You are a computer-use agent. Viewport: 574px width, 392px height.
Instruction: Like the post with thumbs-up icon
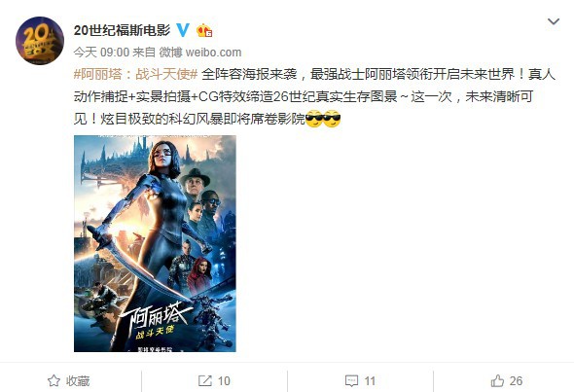497,381
